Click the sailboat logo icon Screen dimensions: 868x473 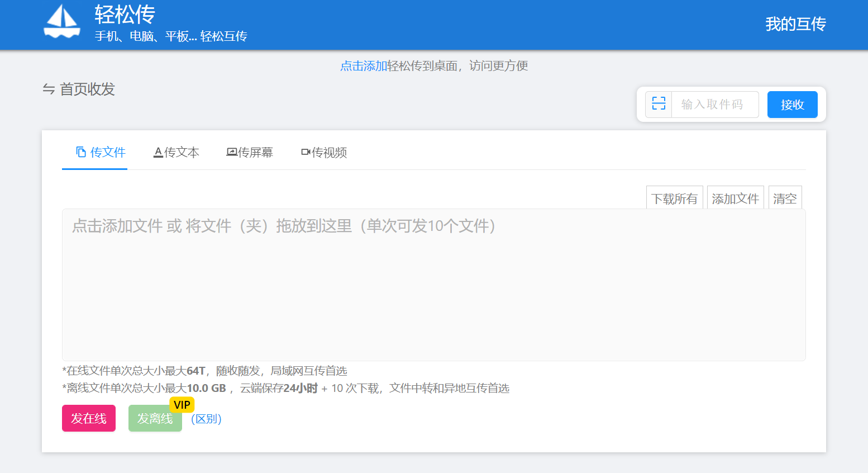tap(62, 22)
